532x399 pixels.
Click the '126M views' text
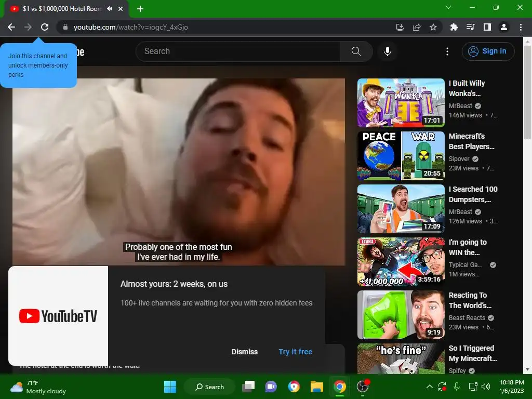click(x=465, y=221)
